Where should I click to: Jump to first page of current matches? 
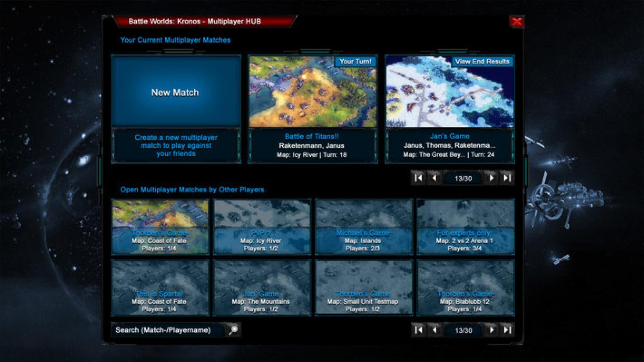coord(418,178)
